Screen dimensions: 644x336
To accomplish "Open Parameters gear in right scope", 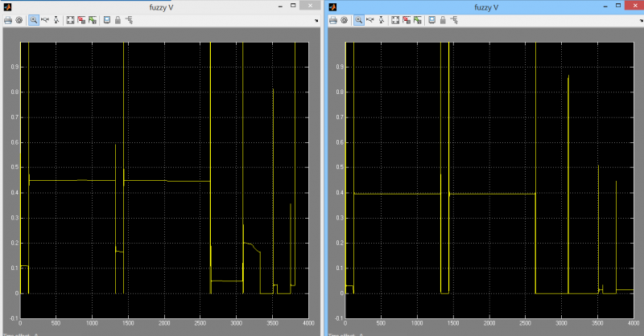I will click(x=345, y=20).
